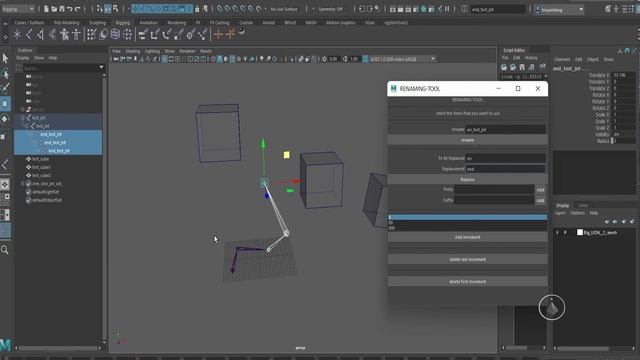Open the Rigging menu set dropdown
The height and width of the screenshot is (360, 640).
pyautogui.click(x=18, y=9)
